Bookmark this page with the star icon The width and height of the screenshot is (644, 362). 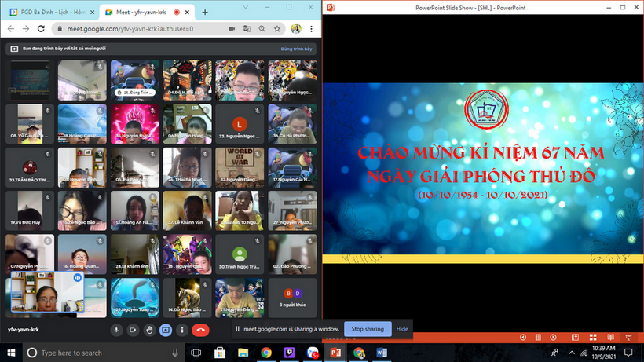click(x=276, y=29)
